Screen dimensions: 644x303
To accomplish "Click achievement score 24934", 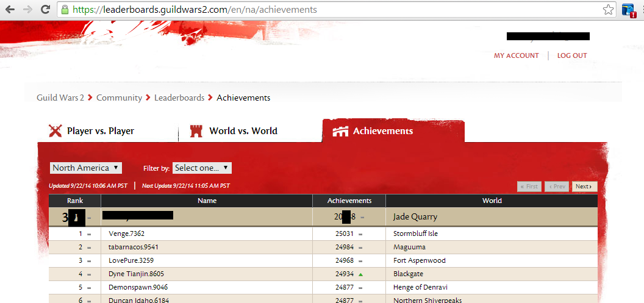I will click(344, 274).
